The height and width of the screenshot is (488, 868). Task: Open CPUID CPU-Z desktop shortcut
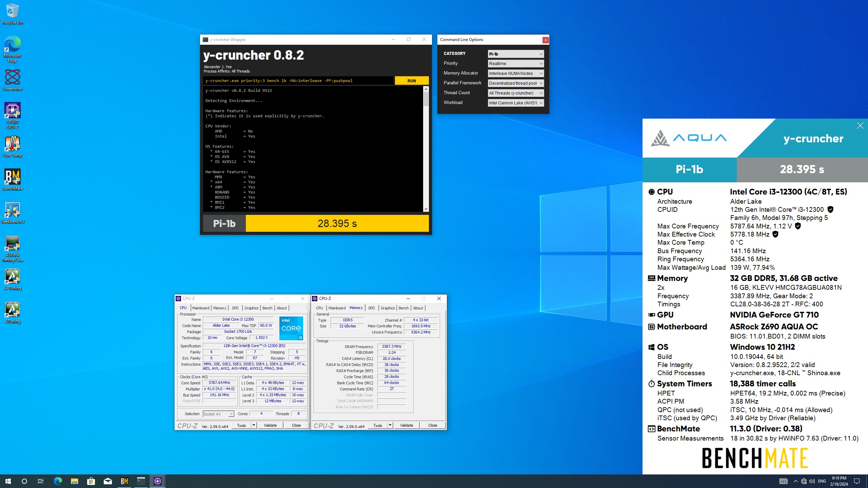(x=12, y=115)
